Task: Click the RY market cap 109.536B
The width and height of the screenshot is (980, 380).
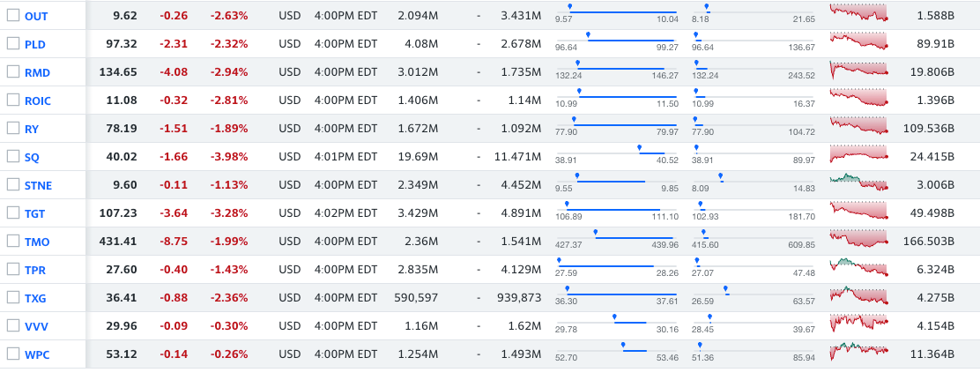Action: tap(929, 129)
